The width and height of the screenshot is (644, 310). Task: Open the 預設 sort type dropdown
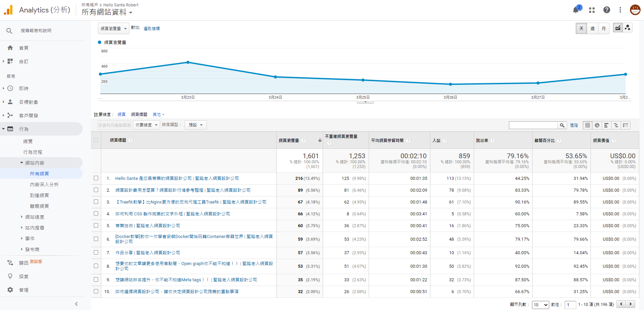pyautogui.click(x=196, y=125)
